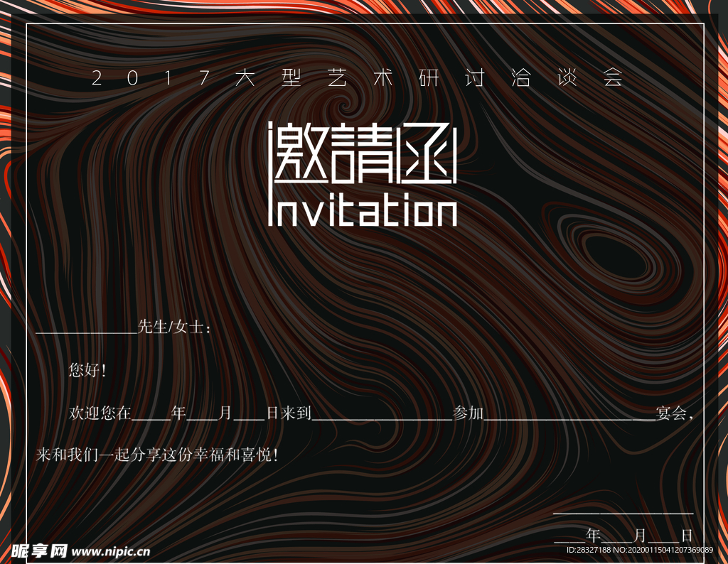Screen dimensions: 728x564
Task: Click the 2017大型艺术研讨洽谈会 header text
Action: (358, 78)
